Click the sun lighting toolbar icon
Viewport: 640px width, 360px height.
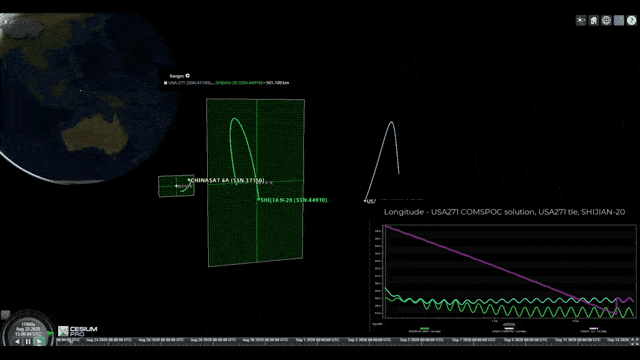[581, 20]
